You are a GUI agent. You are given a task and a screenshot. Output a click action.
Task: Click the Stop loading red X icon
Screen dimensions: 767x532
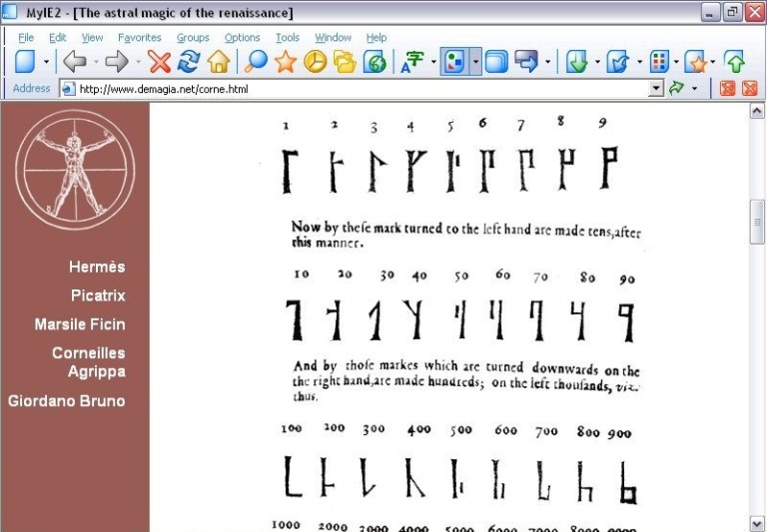[160, 62]
